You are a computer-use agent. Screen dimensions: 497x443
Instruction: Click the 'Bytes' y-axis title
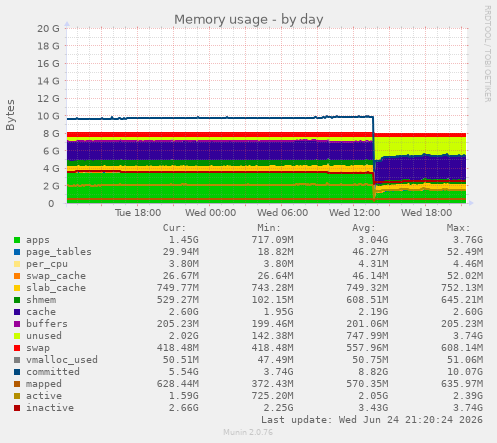[x=11, y=115]
